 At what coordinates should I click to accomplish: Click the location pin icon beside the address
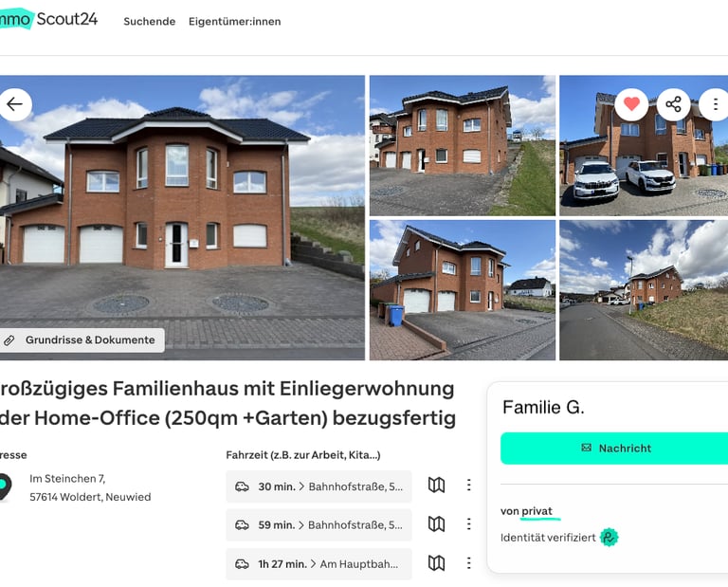point(5,487)
